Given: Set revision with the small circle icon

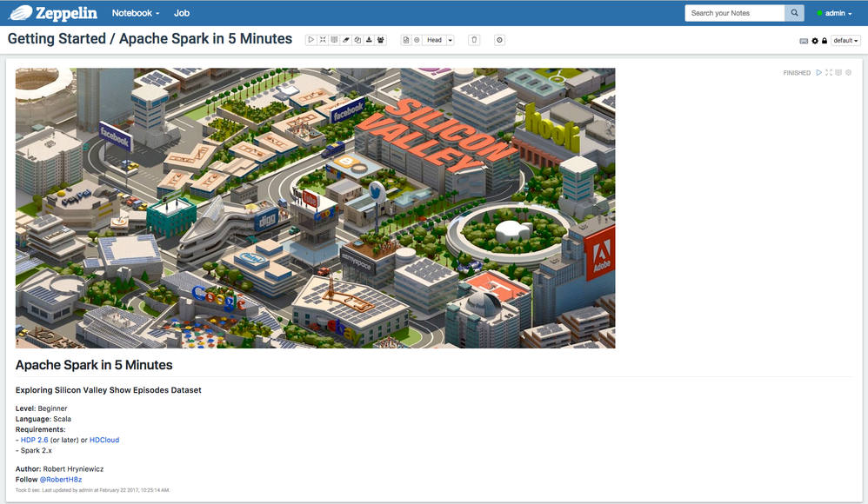Looking at the screenshot, I should 417,40.
